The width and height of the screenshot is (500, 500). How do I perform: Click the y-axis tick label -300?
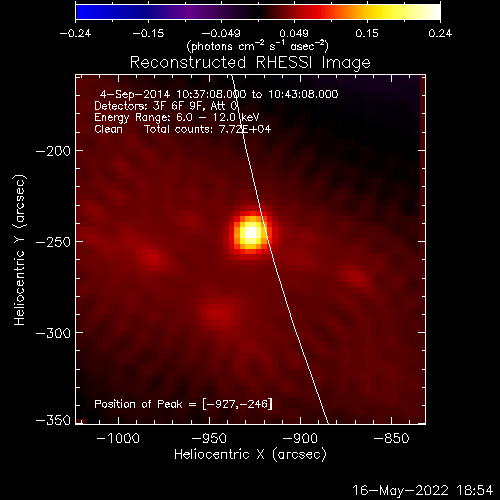click(53, 333)
